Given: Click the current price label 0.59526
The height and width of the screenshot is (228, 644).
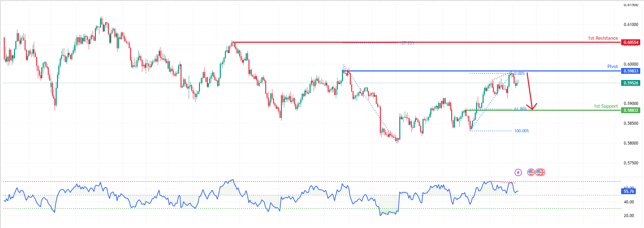Looking at the screenshot, I should click(x=631, y=83).
